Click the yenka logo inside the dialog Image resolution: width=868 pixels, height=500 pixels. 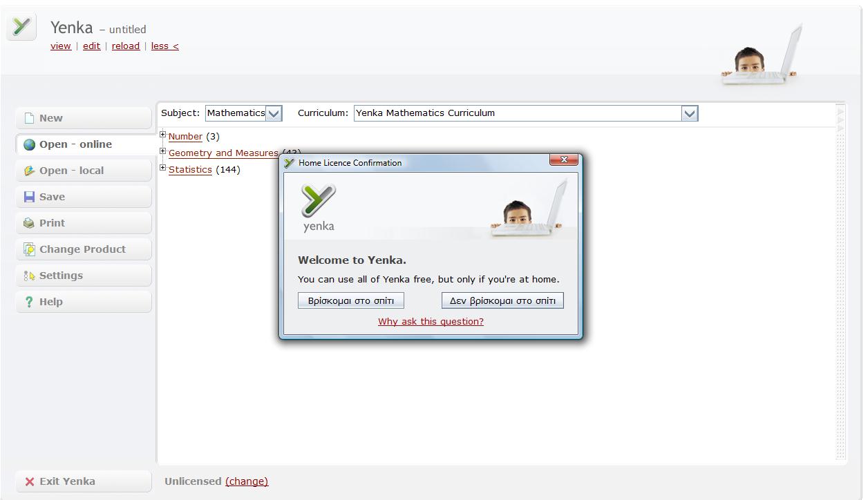pos(319,207)
